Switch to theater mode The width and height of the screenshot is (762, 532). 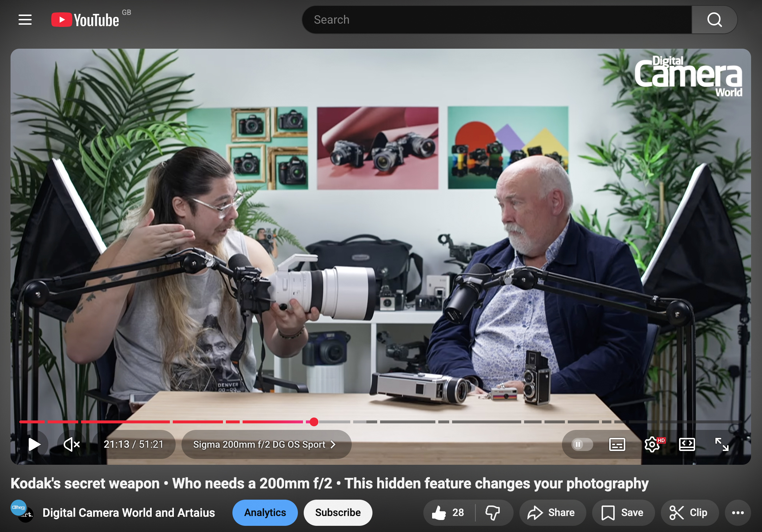click(x=687, y=444)
